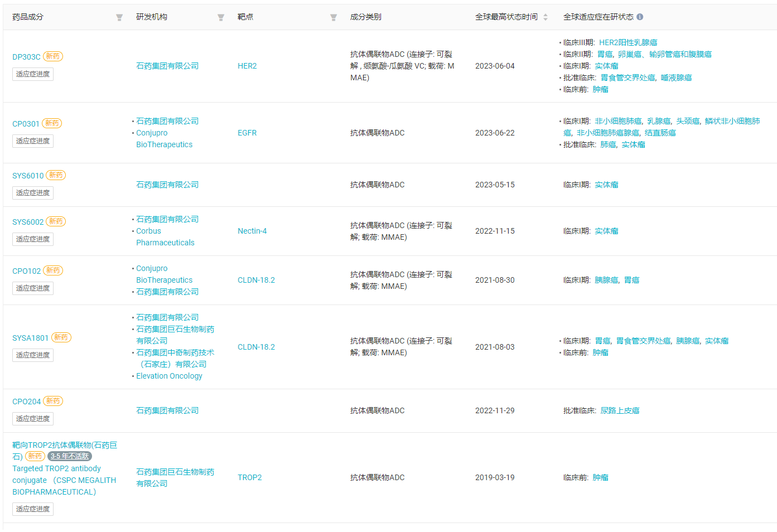Open 尿路上皮癌 indication link
The width and height of the screenshot is (777, 532).
[620, 410]
